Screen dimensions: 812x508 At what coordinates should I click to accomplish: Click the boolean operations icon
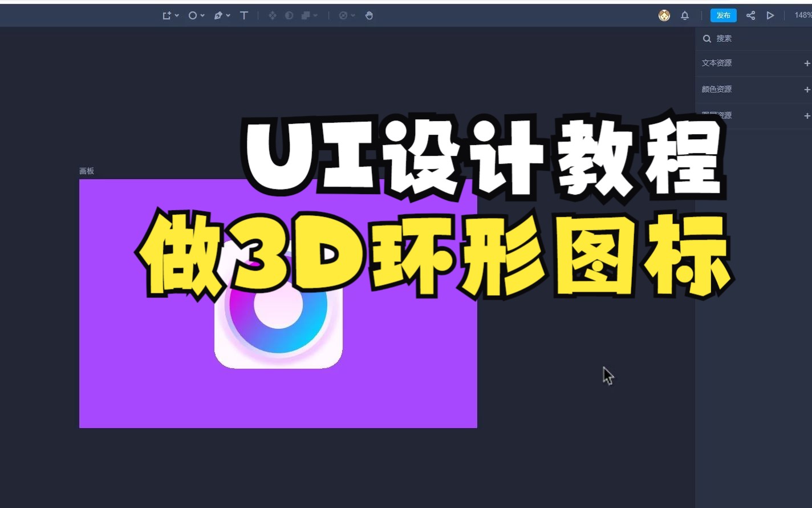[x=306, y=15]
